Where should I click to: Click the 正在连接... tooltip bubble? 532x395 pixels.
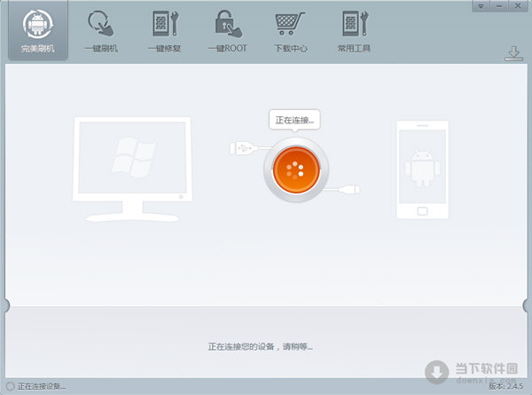[x=294, y=120]
